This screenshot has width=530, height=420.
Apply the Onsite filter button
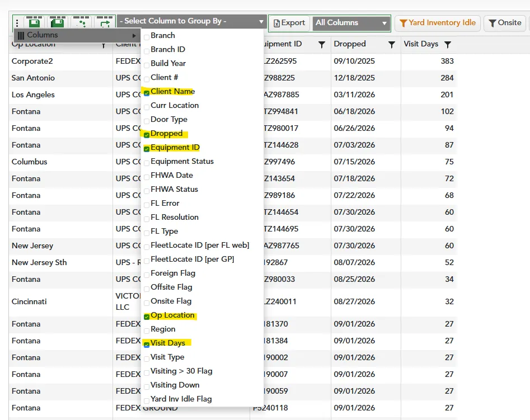click(x=505, y=23)
